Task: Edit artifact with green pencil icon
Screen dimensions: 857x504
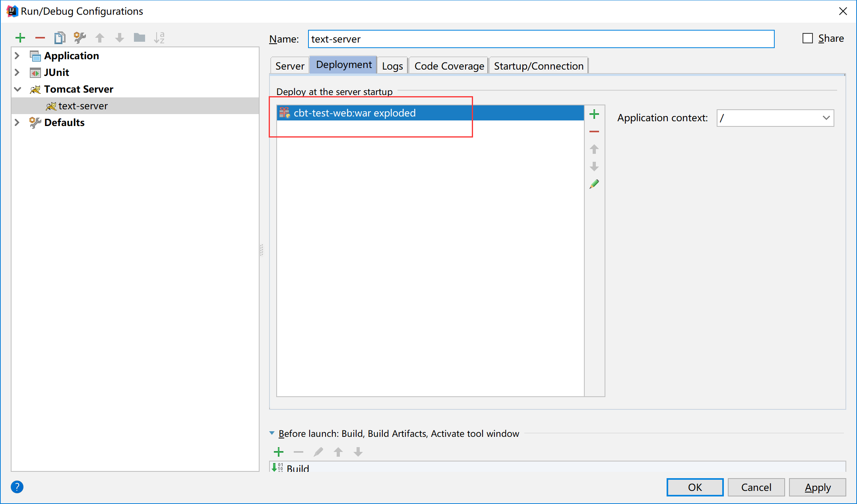Action: [x=594, y=184]
